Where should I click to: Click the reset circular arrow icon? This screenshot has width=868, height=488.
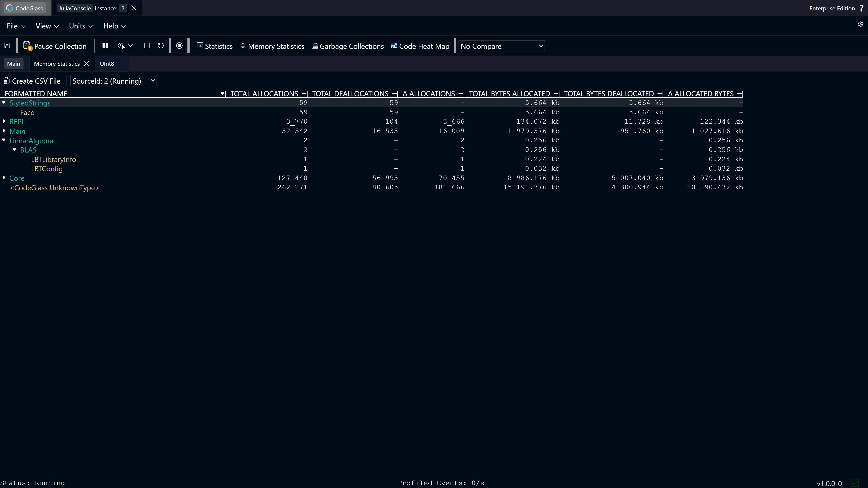(x=161, y=45)
